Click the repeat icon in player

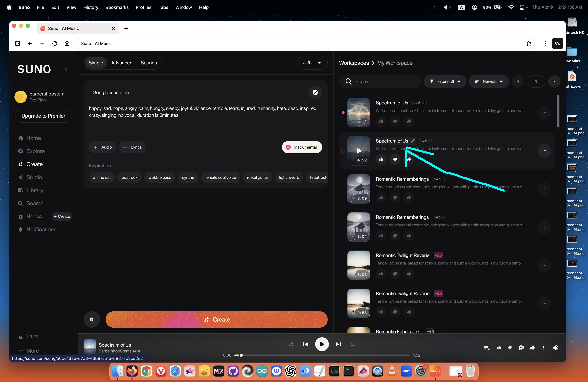353,344
